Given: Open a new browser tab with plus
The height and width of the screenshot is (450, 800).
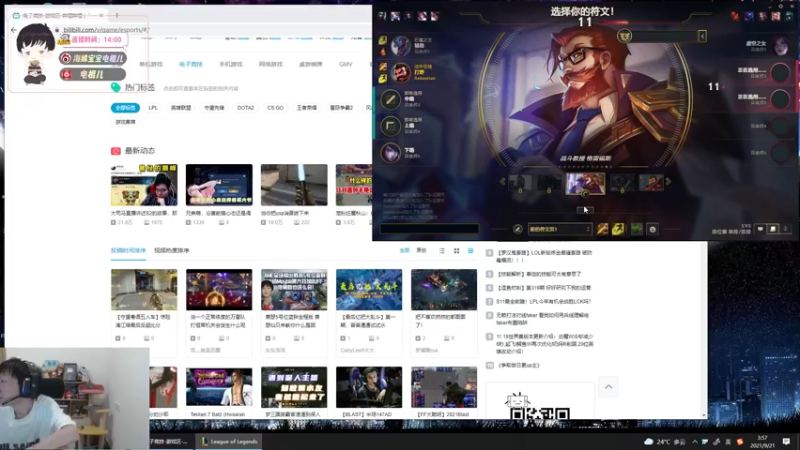Looking at the screenshot, I should [117, 15].
